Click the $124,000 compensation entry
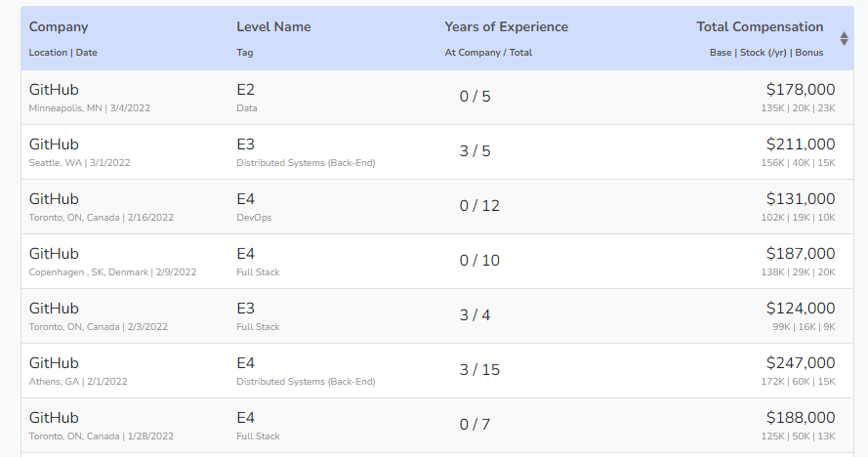This screenshot has width=868, height=457. (x=801, y=308)
